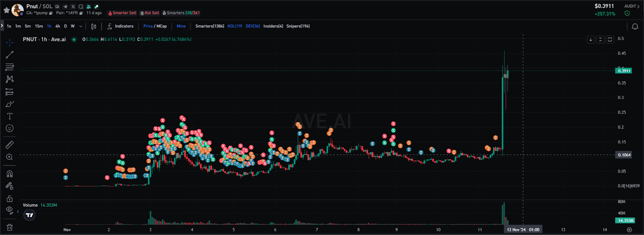This screenshot has width=644, height=235.
Task: Toggle Insiders(4) markers
Action: 273,26
